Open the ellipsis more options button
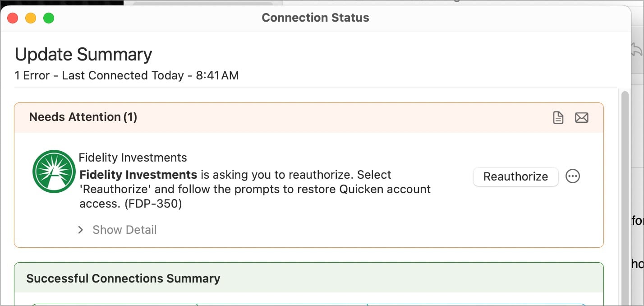 pos(573,176)
